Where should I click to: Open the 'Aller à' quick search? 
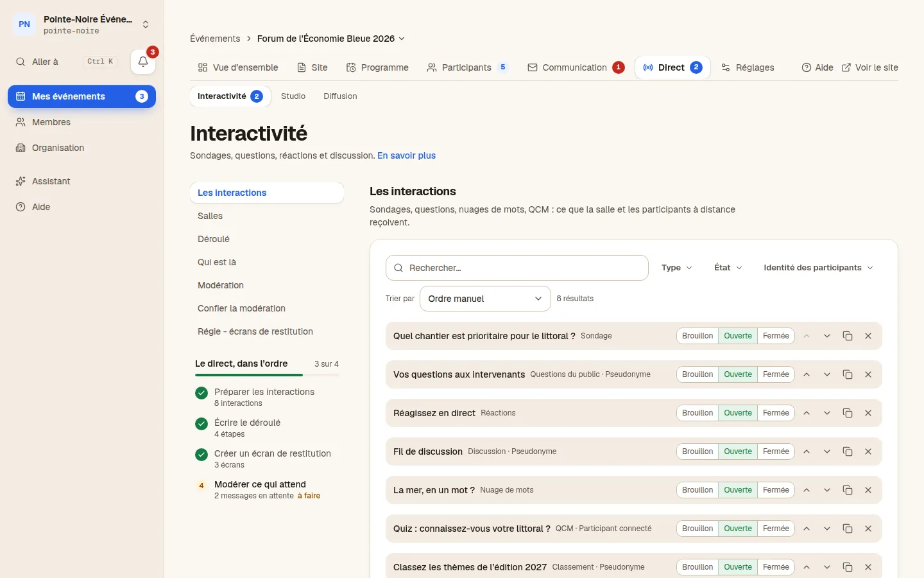(66, 62)
